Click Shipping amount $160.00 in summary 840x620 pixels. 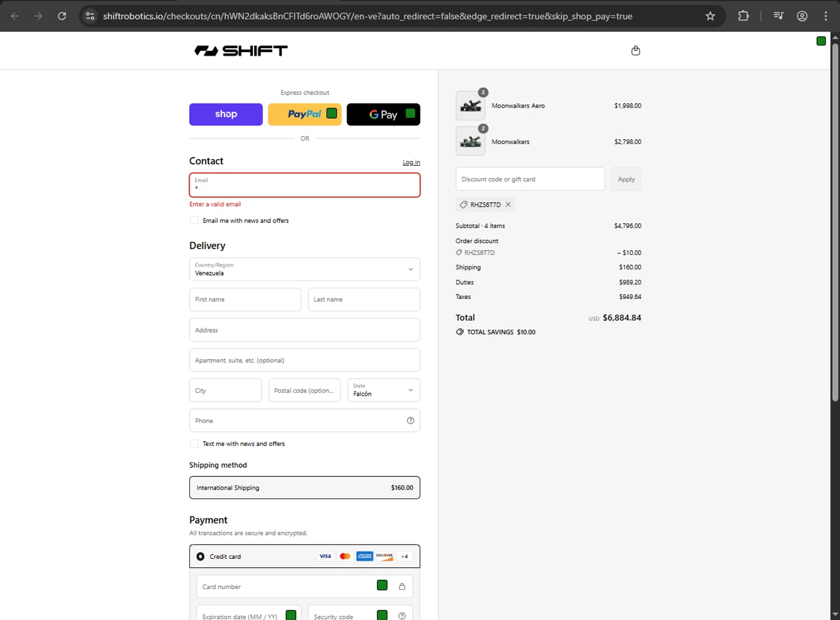pyautogui.click(x=630, y=267)
